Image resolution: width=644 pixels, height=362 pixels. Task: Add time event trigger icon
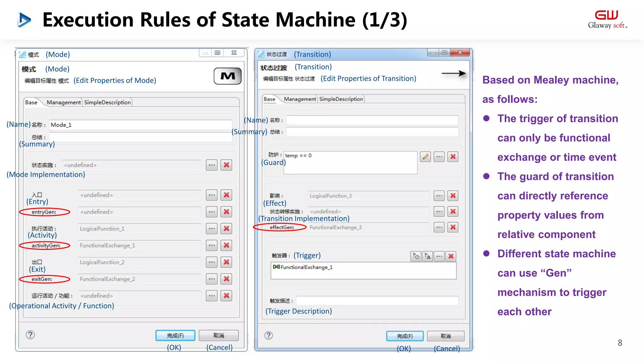click(416, 256)
